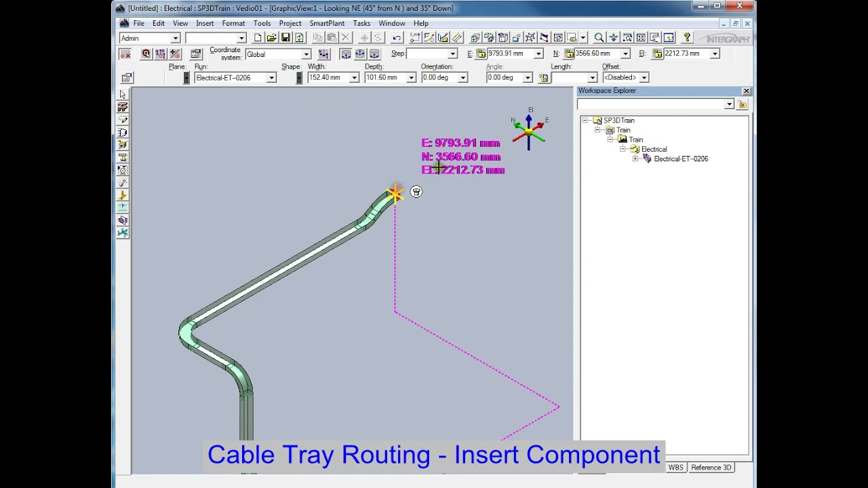Viewport: 868px width, 488px height.
Task: Click the E coordinate value field
Action: point(510,54)
